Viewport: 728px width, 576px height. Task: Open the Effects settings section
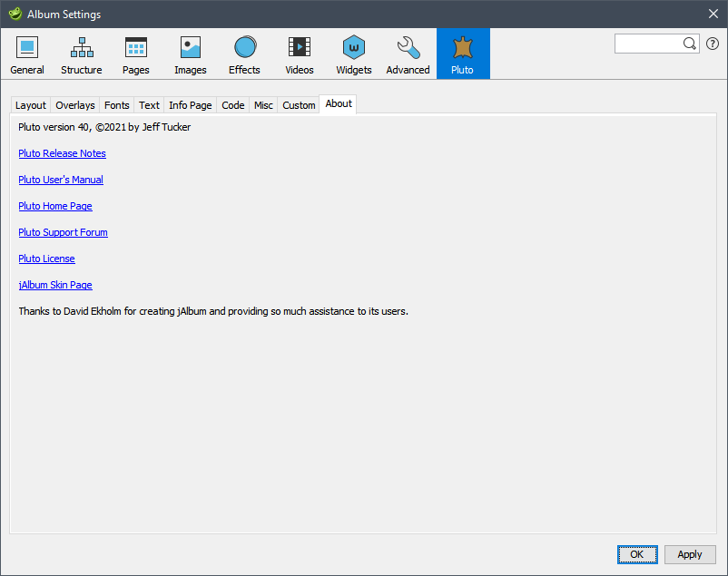pos(245,54)
